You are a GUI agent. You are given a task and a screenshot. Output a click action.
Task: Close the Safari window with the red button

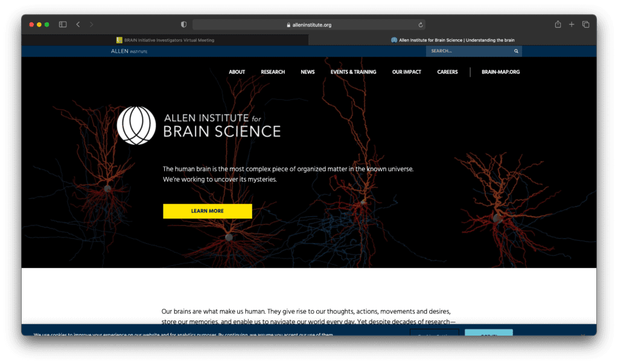[x=31, y=25]
